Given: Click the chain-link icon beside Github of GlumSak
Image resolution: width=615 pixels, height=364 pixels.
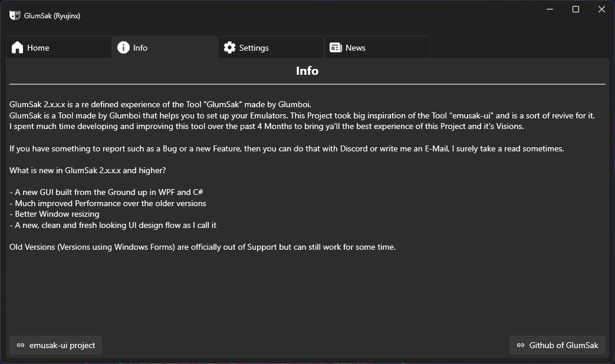Looking at the screenshot, I should (x=521, y=345).
